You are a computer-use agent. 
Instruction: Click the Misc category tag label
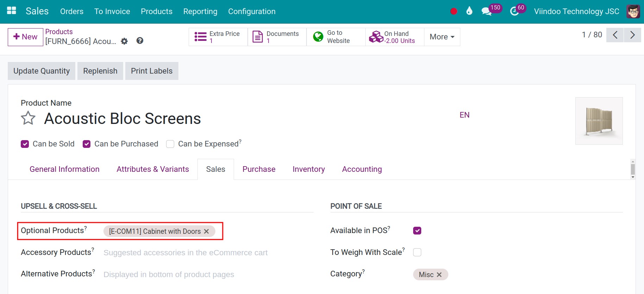coord(426,275)
